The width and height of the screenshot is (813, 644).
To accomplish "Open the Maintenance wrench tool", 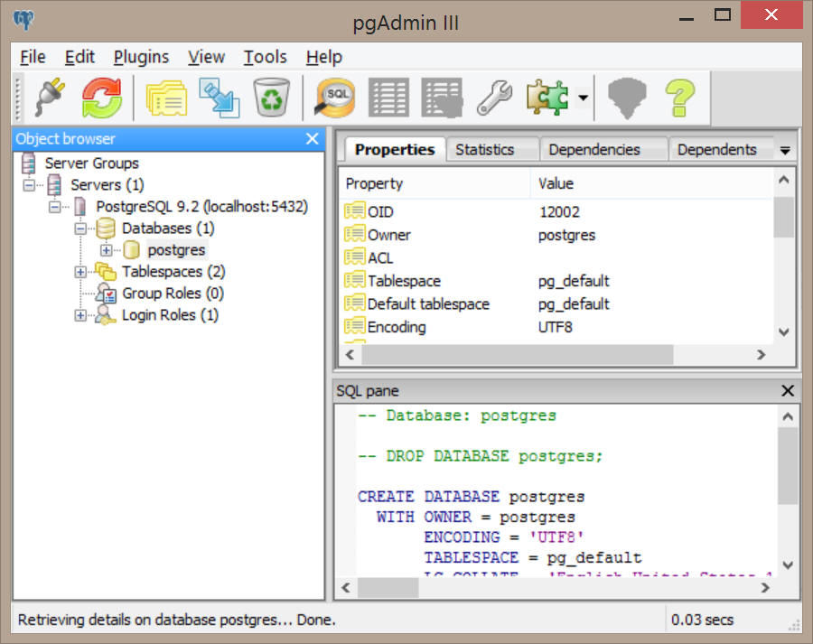I will (495, 98).
